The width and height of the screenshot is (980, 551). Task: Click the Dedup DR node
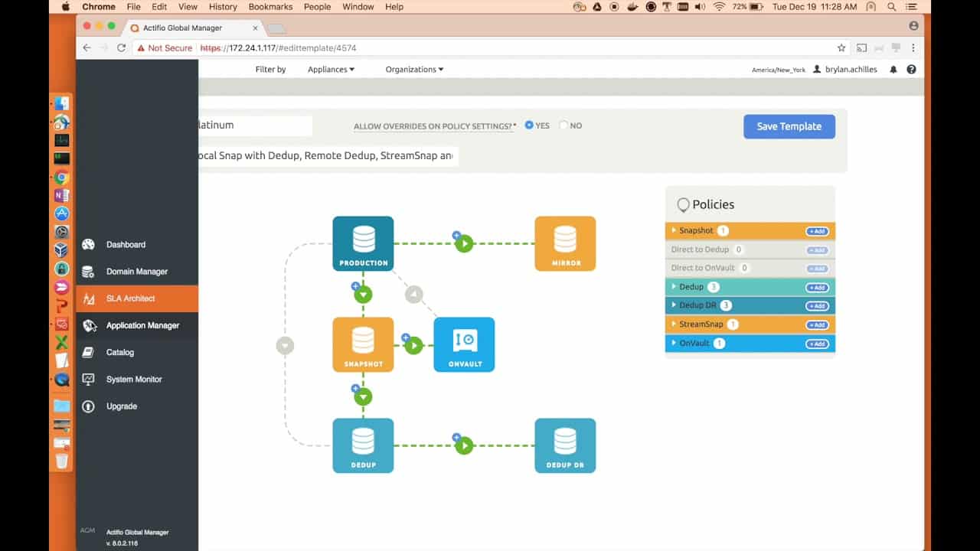coord(565,445)
